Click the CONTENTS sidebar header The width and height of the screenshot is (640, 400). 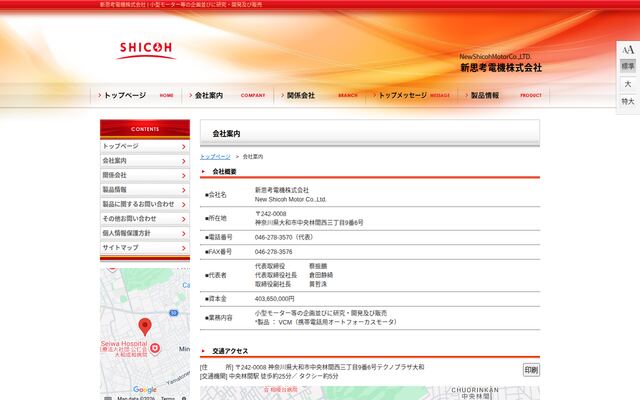pos(145,129)
